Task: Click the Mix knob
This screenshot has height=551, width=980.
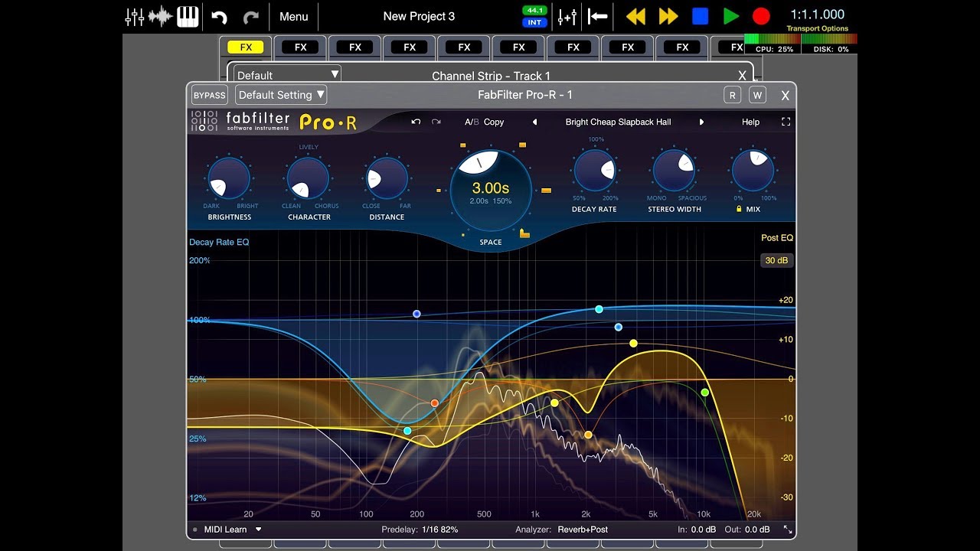Action: click(x=753, y=170)
